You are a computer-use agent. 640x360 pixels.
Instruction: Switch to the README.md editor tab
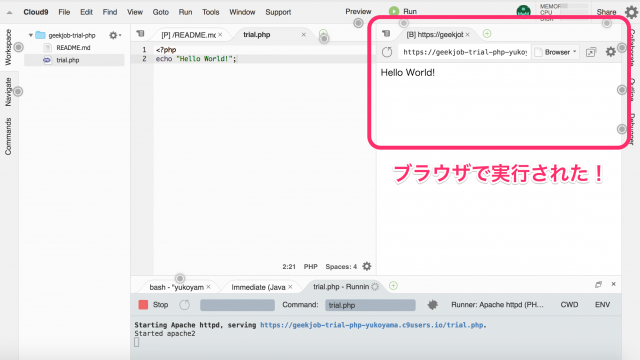click(x=188, y=35)
